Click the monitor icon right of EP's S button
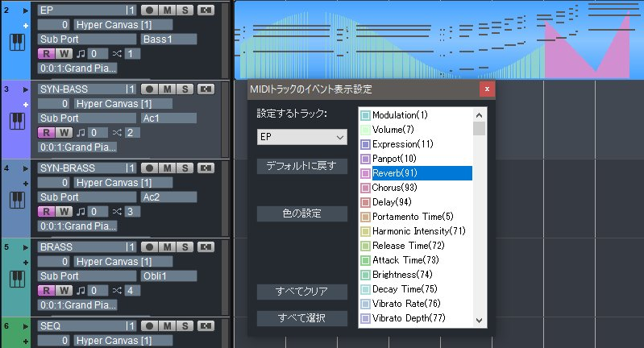The width and height of the screenshot is (644, 348). [x=205, y=10]
